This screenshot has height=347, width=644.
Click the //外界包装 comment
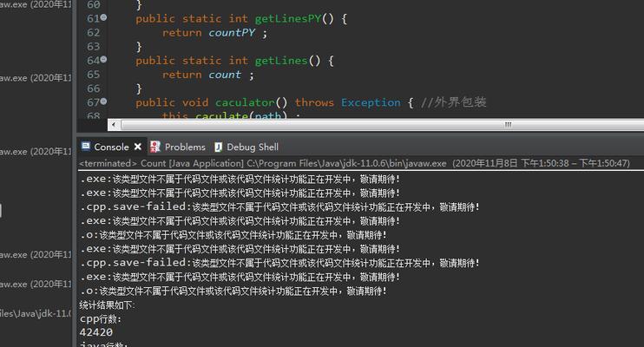point(453,102)
